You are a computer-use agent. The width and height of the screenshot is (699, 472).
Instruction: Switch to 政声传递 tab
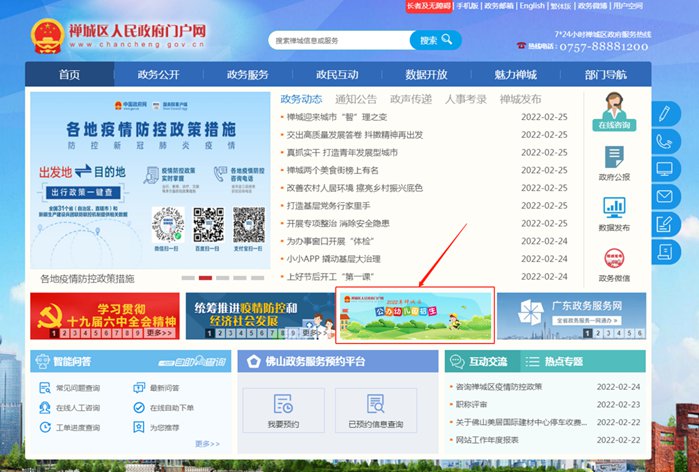[411, 99]
